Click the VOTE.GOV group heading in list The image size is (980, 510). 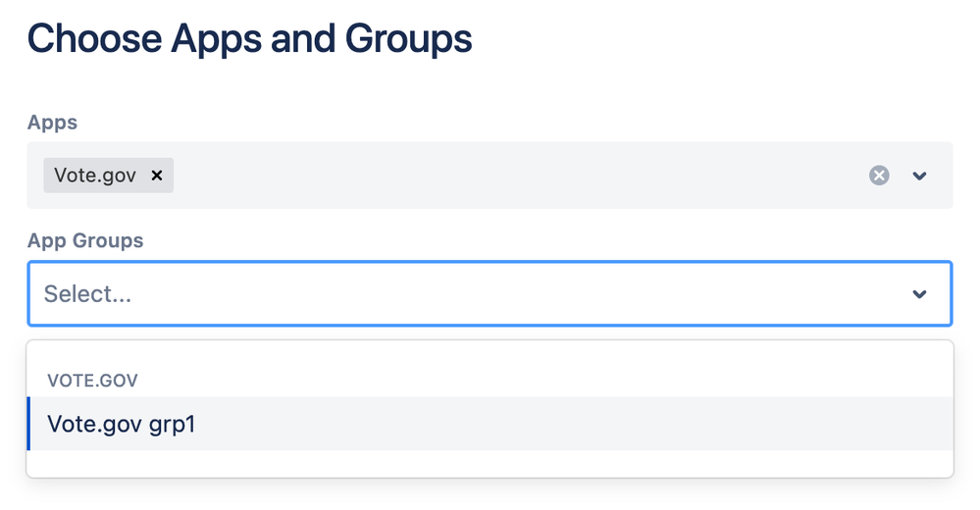(x=92, y=381)
